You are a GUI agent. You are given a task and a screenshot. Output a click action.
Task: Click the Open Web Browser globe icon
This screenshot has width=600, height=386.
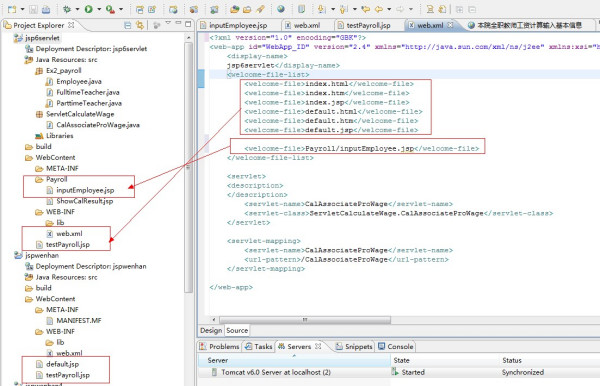[280, 9]
